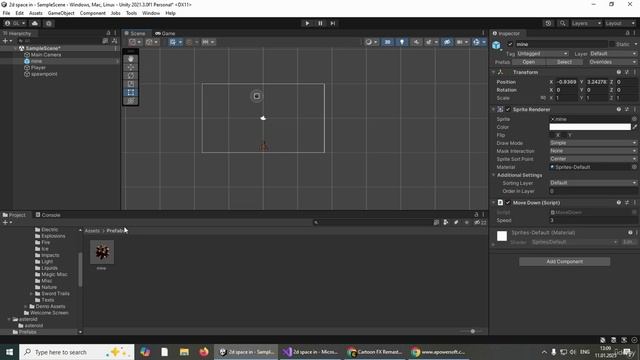Click the Pause button

(x=320, y=23)
